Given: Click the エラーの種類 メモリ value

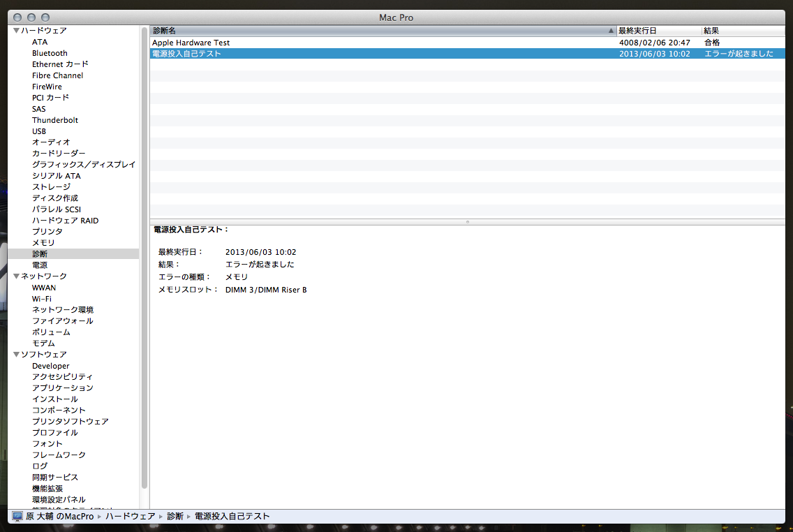Looking at the screenshot, I should 237,277.
